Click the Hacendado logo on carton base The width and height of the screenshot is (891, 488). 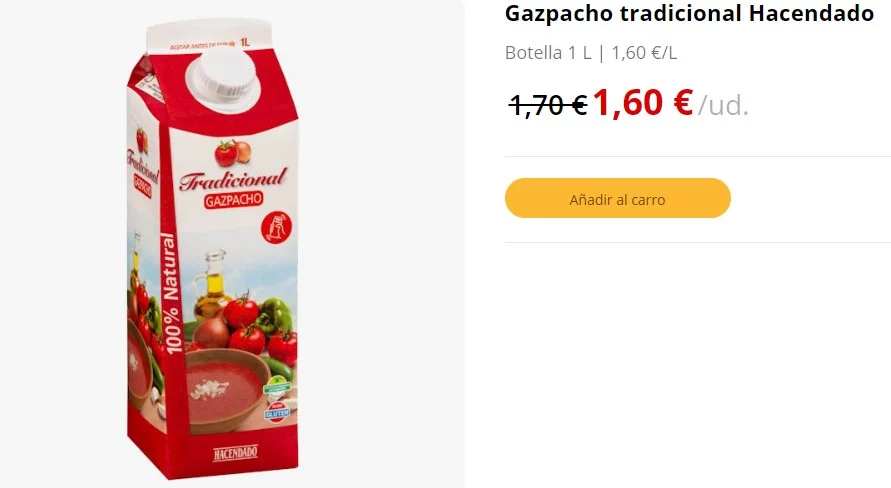[x=235, y=453]
